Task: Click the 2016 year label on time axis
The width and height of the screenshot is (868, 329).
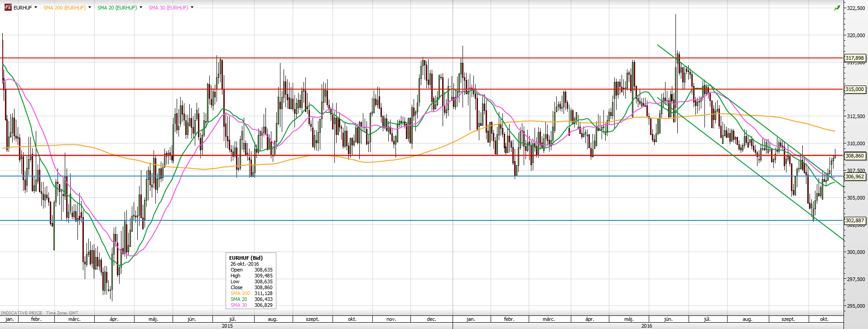Action: pos(646,326)
